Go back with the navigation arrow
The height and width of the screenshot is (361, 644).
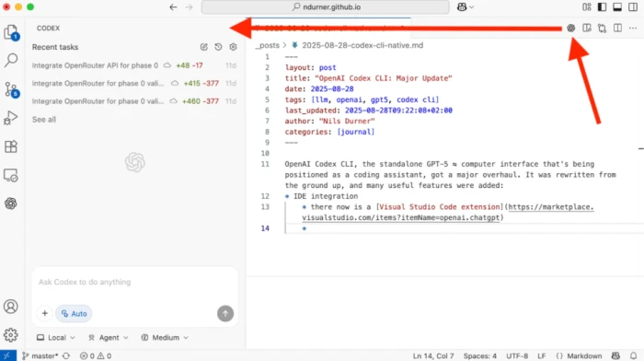pos(173,7)
